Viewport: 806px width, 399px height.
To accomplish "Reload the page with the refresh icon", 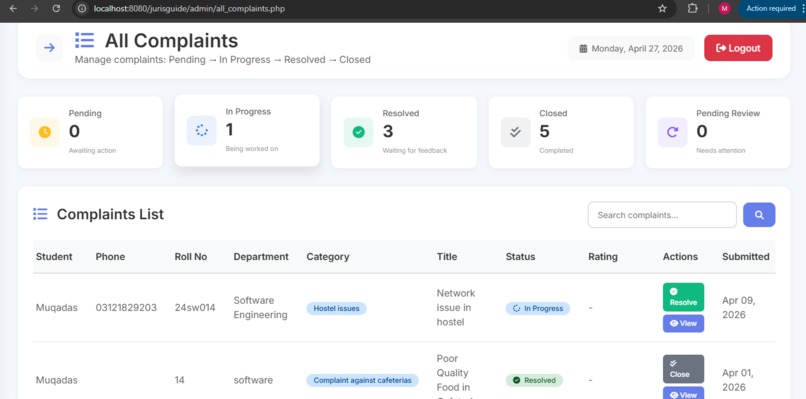I will click(x=57, y=9).
